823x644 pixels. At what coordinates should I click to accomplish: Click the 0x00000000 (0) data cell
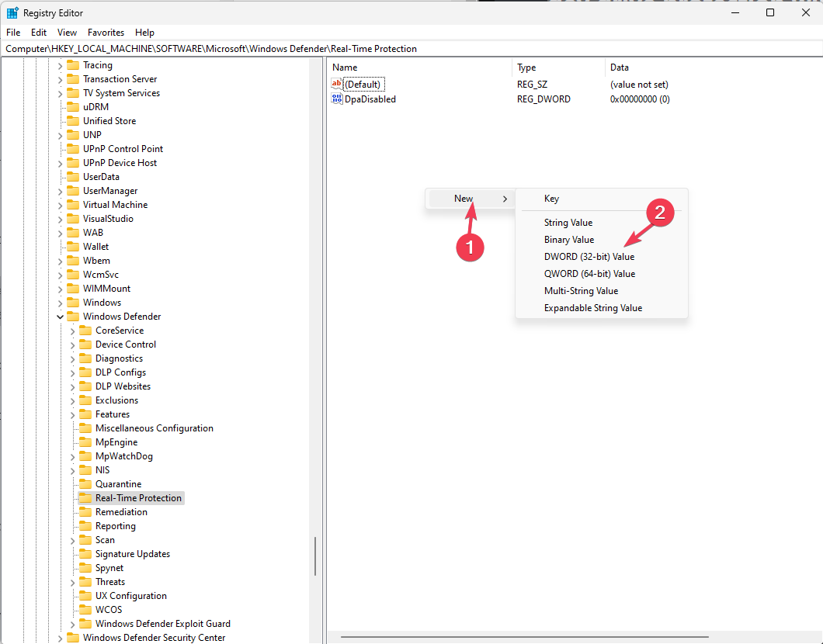[x=640, y=99]
